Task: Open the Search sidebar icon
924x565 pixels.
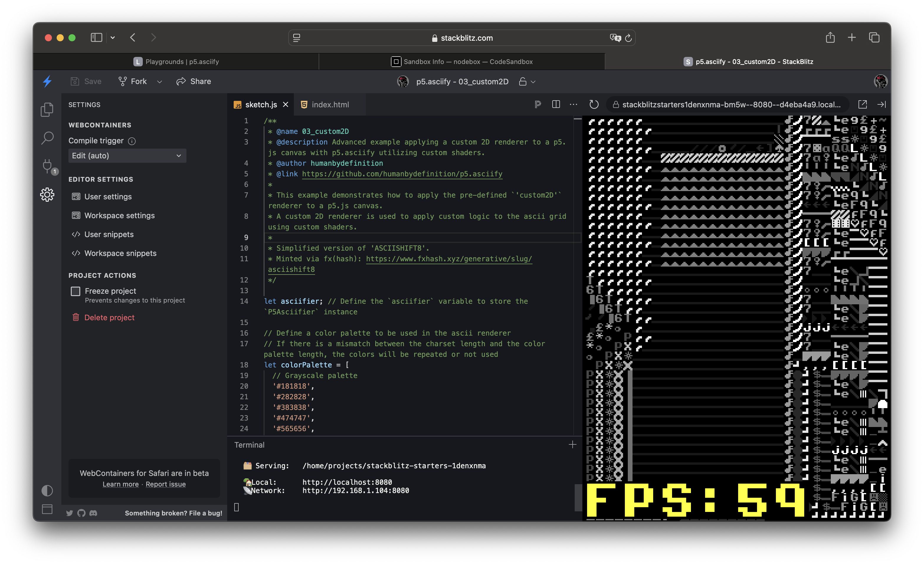Action: [47, 138]
